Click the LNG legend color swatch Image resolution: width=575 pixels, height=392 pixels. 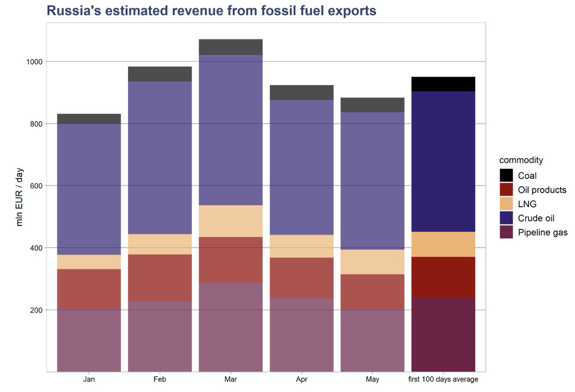click(x=506, y=204)
